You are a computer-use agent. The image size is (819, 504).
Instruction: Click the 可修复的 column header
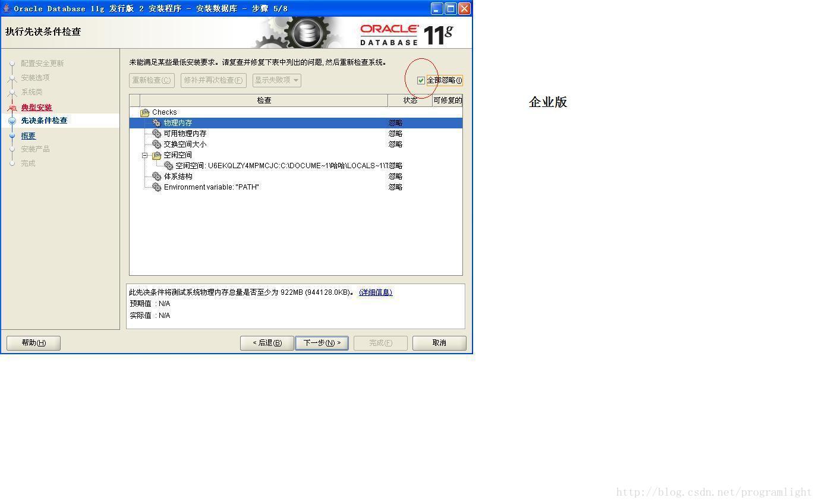coord(448,100)
